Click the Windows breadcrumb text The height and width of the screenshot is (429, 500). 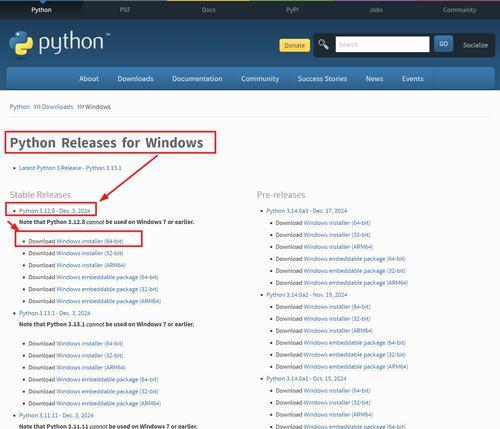point(98,107)
